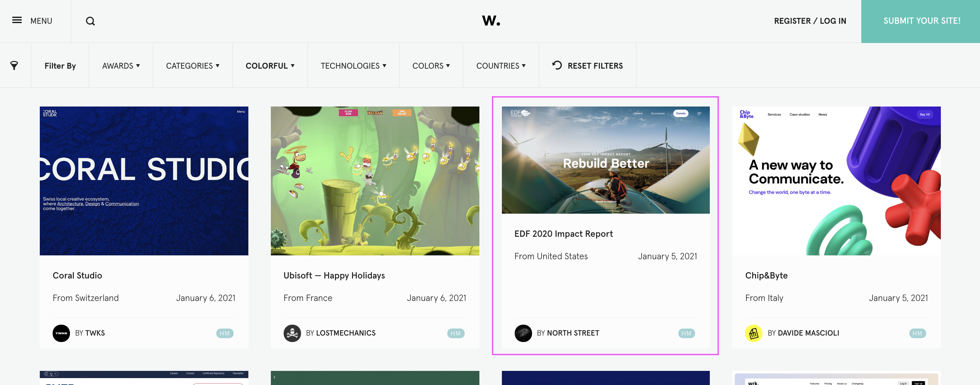Click the search magnifier icon
The height and width of the screenshot is (385, 980).
(x=90, y=21)
